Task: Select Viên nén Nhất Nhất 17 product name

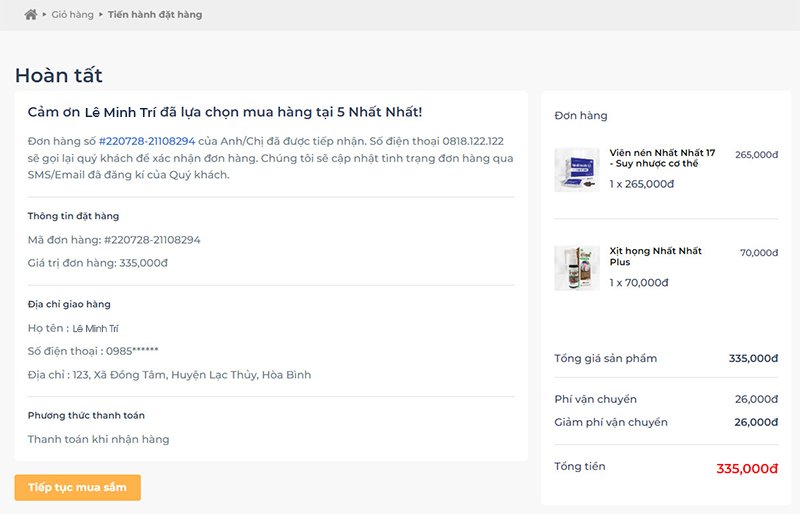Action: [662, 158]
